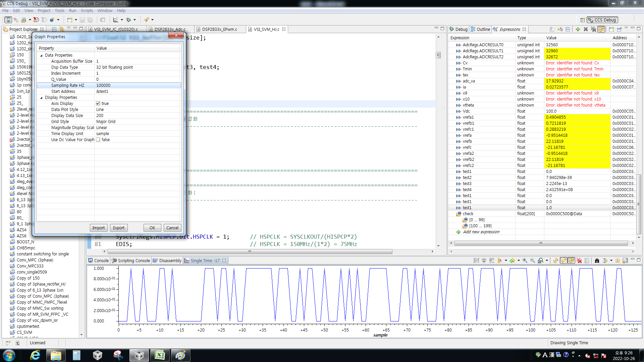Open Excel from the Windows taskbar
Screen dimensions: 644x362
point(160,355)
